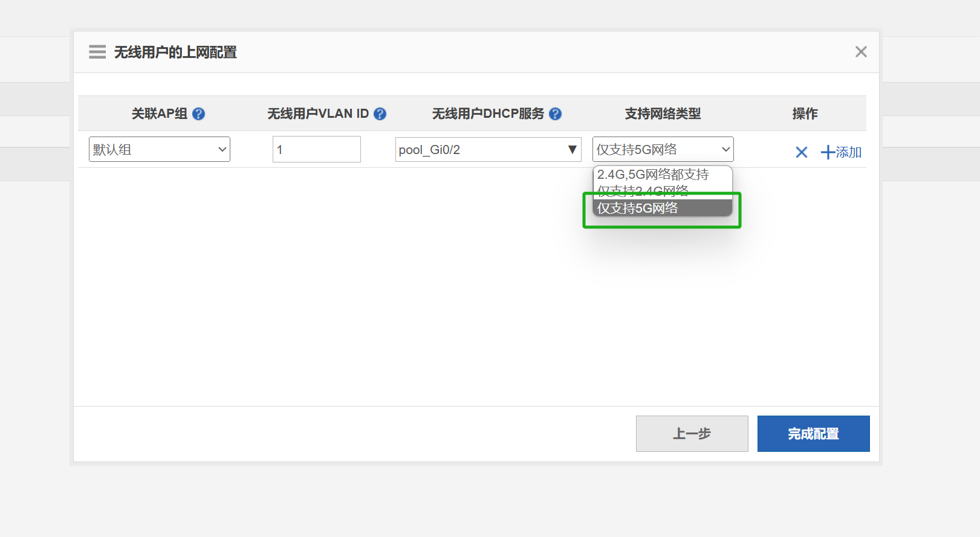Click 添加 to add a new row

pyautogui.click(x=841, y=152)
